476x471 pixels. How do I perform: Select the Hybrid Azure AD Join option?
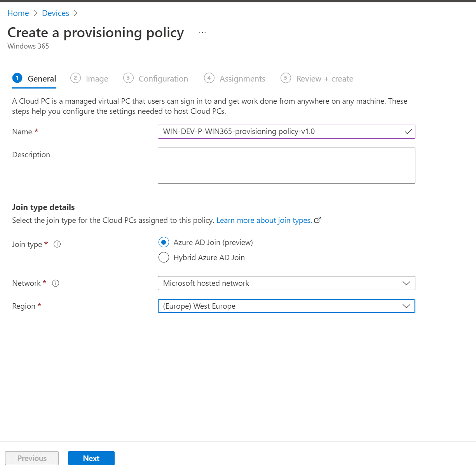point(164,257)
